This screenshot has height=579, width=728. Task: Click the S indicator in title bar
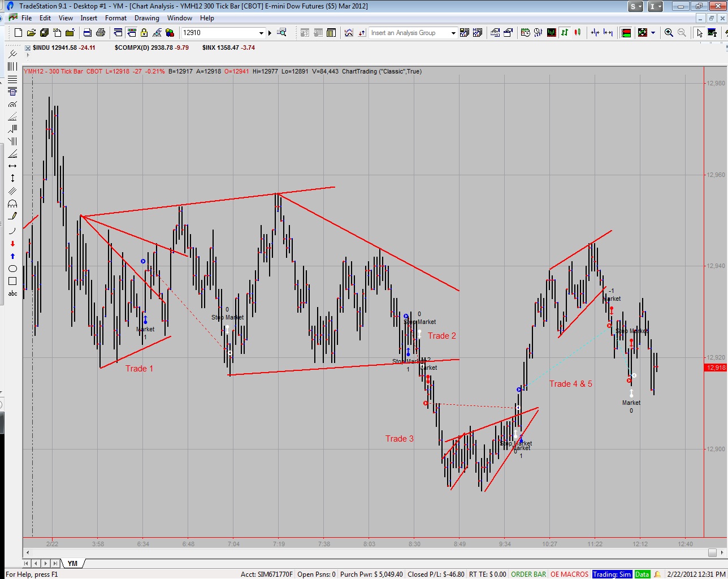(x=636, y=6)
